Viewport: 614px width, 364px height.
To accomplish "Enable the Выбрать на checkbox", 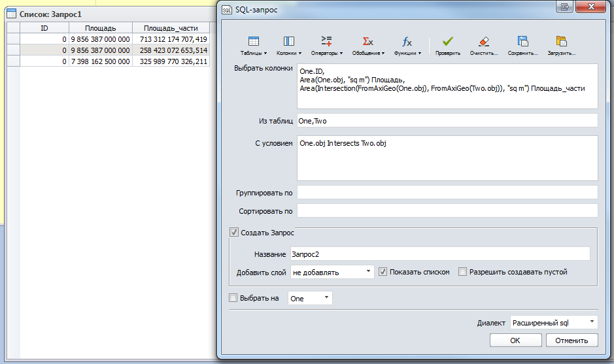I will point(233,298).
